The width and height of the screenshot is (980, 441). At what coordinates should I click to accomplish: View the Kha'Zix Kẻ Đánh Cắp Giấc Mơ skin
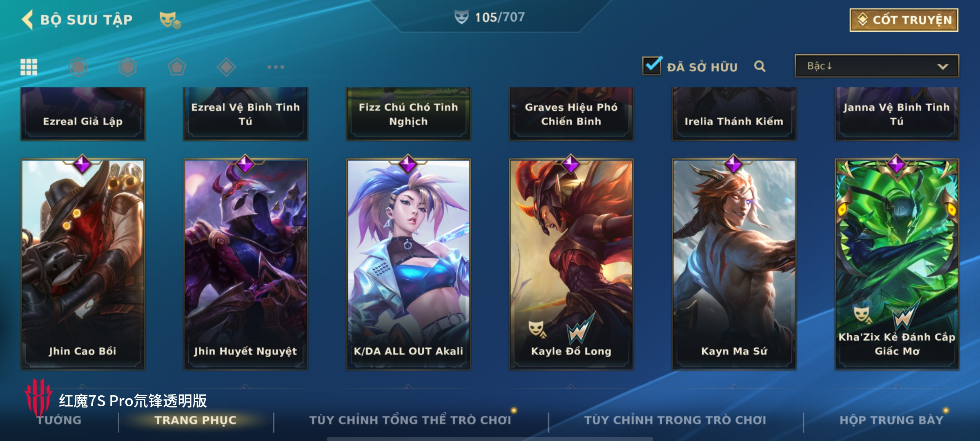[897, 265]
